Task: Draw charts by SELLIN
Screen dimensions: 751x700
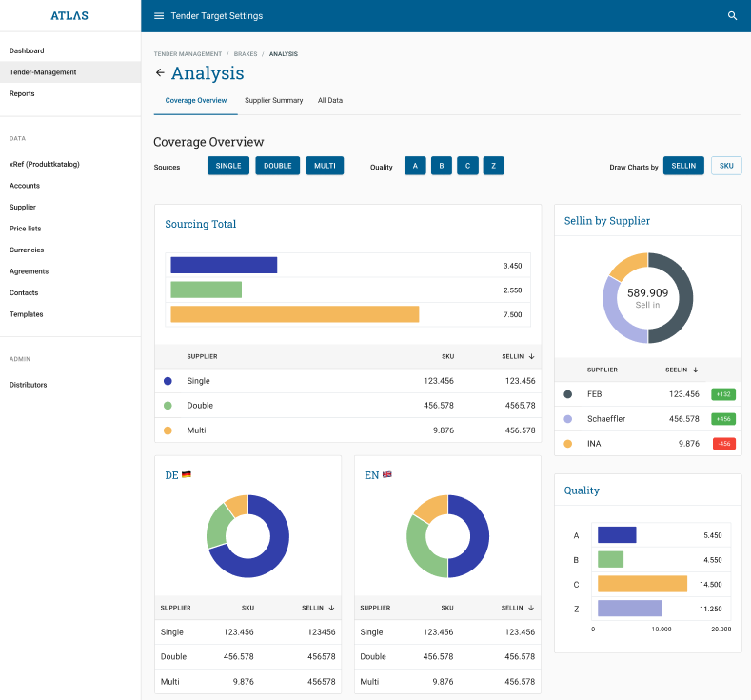Action: click(x=683, y=166)
